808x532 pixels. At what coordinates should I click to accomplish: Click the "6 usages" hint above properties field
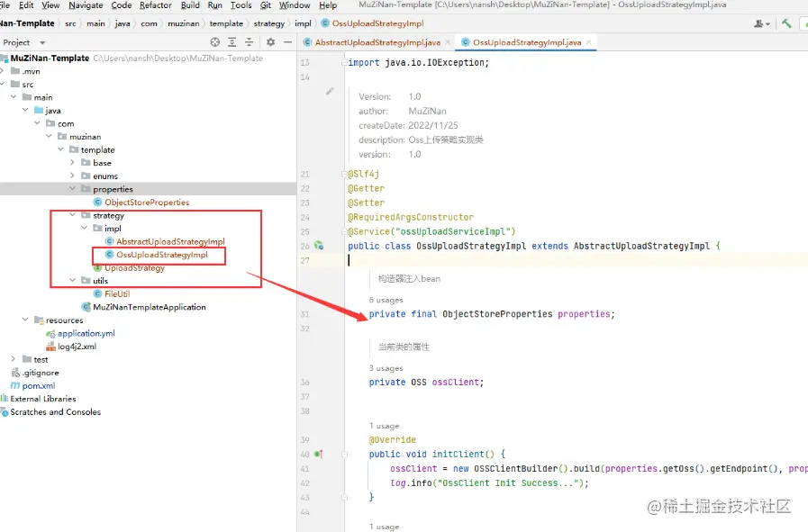tap(386, 300)
